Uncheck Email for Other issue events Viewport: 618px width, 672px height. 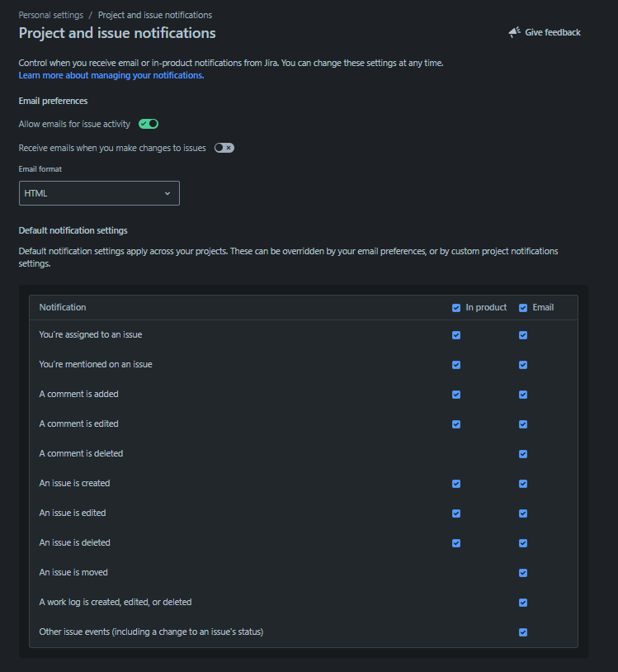tap(523, 632)
